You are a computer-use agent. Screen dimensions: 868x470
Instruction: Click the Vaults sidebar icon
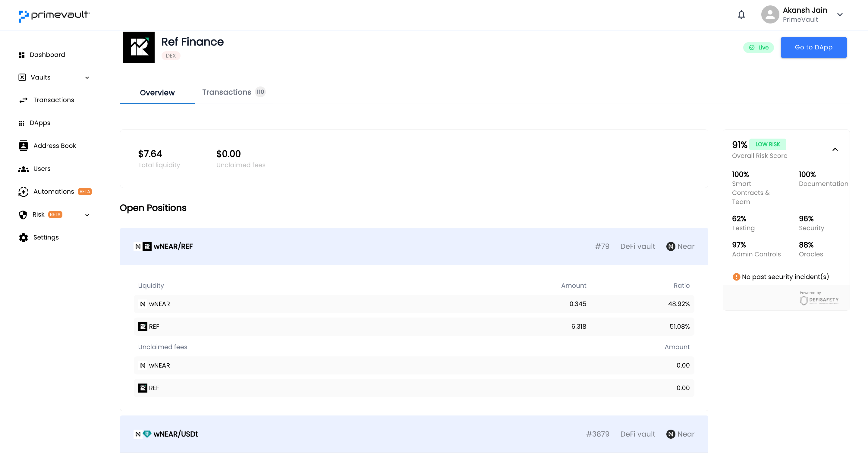22,77
